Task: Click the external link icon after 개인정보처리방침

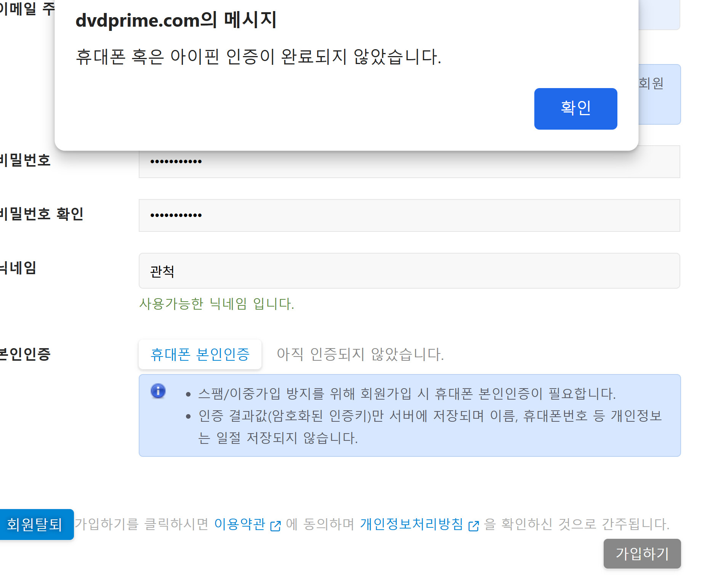Action: [473, 526]
